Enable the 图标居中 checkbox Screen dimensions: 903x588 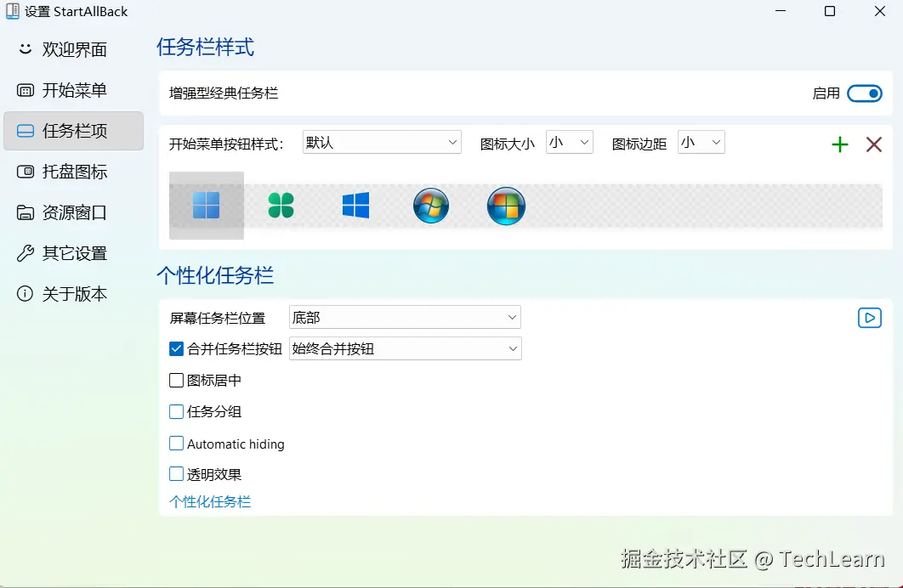[176, 381]
